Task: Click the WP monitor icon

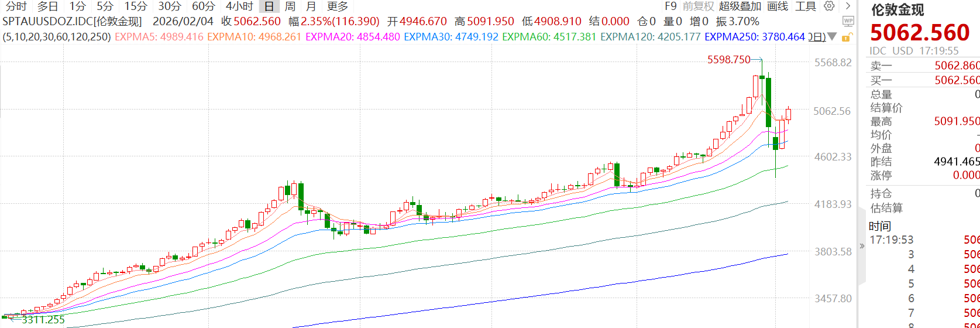Action: 847,22
